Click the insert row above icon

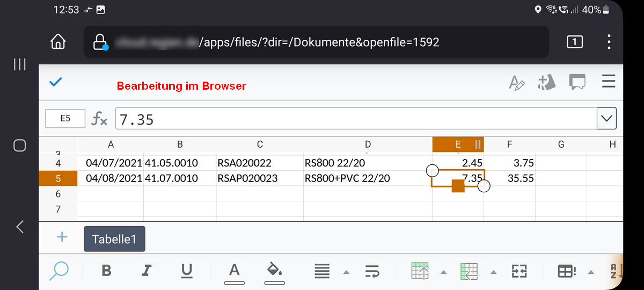[420, 271]
